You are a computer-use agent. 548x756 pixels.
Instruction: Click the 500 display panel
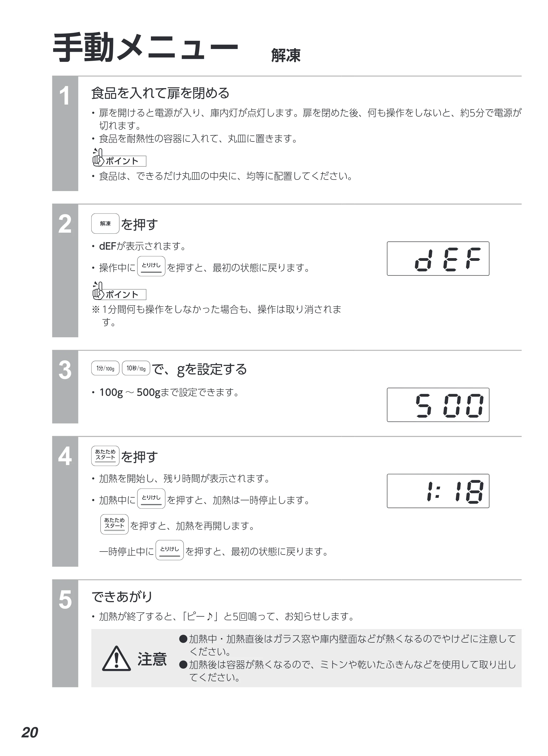(x=438, y=405)
